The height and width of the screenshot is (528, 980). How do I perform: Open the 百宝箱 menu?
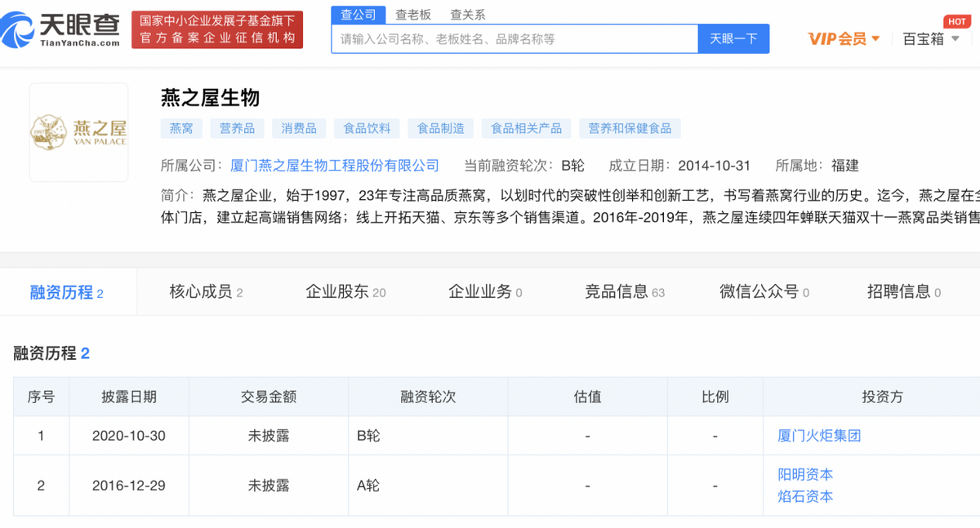pyautogui.click(x=924, y=38)
